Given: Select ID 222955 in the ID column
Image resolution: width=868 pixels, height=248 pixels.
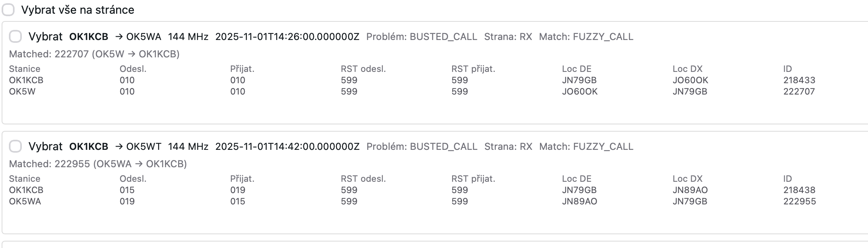Looking at the screenshot, I should click(799, 201).
